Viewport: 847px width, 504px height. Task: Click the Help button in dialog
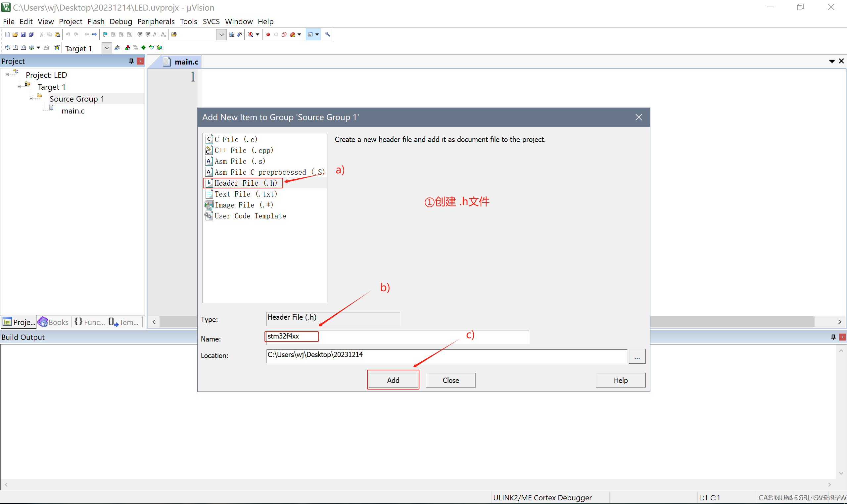(621, 380)
